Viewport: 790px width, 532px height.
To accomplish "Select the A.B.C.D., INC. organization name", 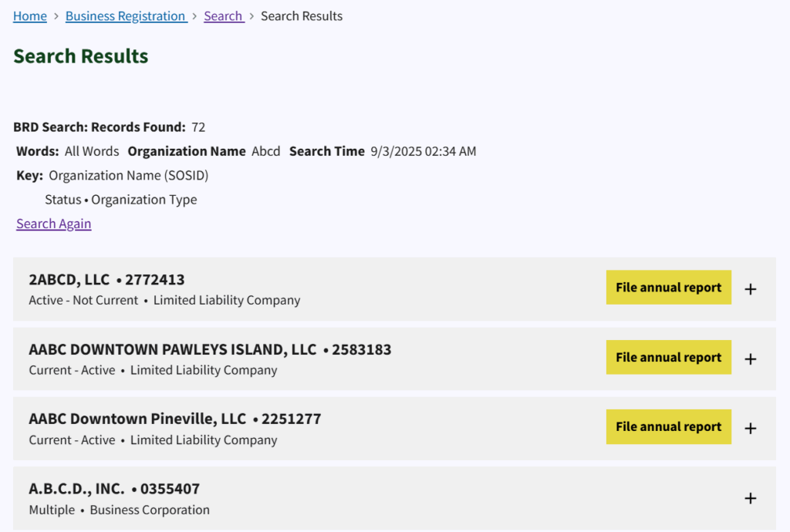I will pos(76,489).
